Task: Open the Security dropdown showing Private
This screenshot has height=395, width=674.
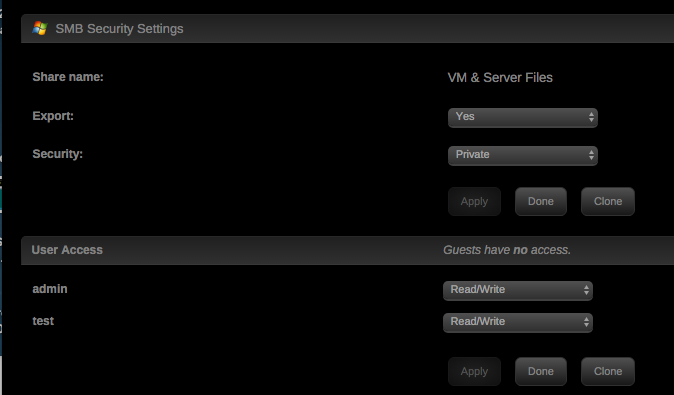Action: pos(523,155)
